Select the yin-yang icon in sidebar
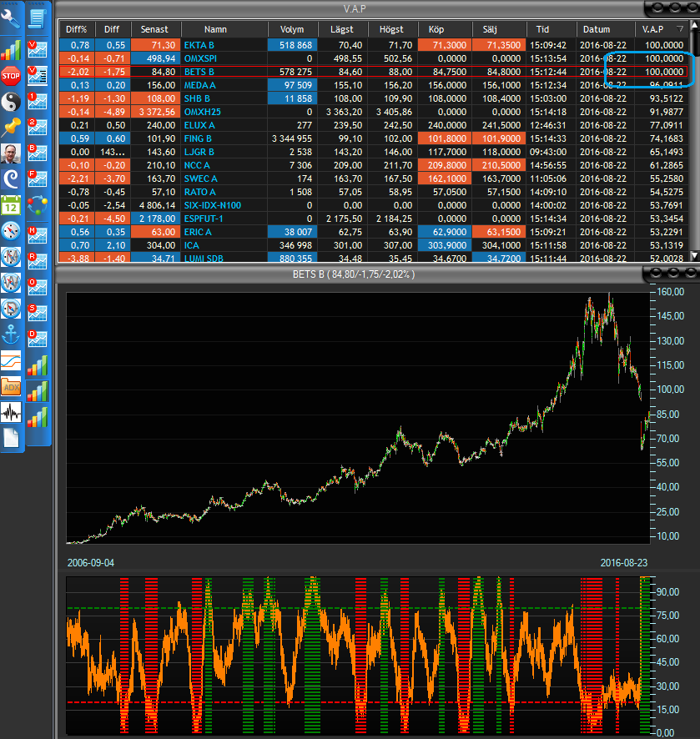 (11, 103)
